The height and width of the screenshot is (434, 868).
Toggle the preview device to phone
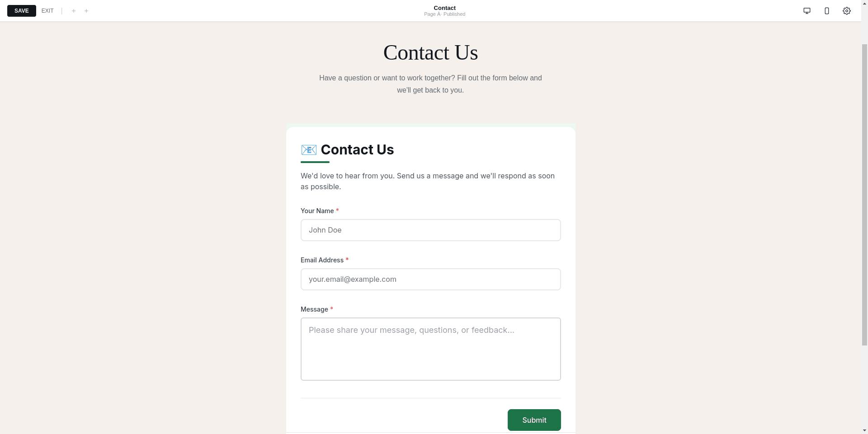[x=827, y=10]
